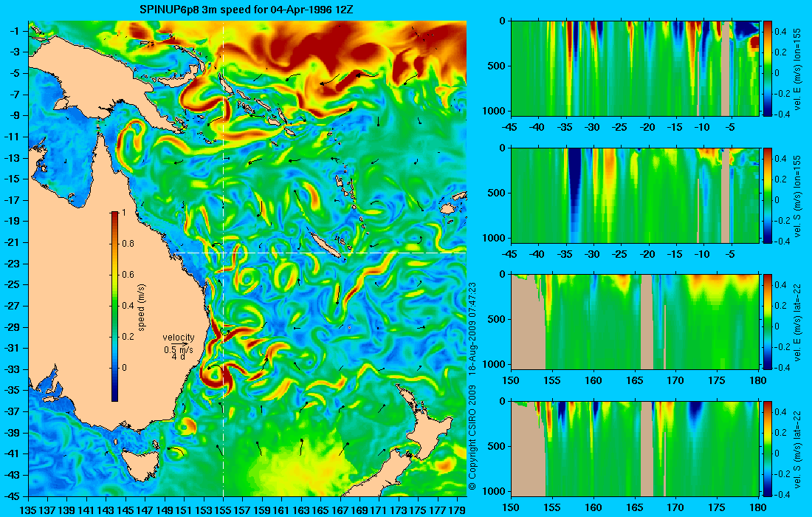This screenshot has width=812, height=517.
Task: Click the '-45' latitude tick on the main map
Action: click(13, 496)
